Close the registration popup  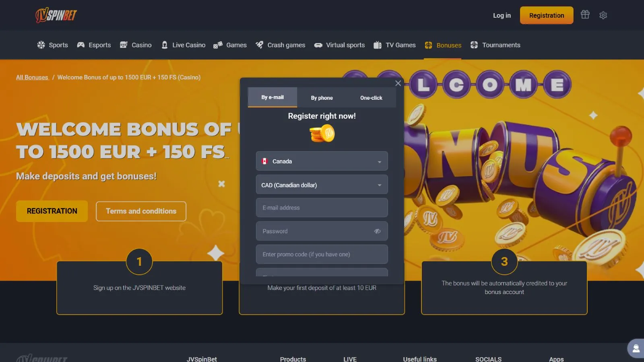(398, 83)
